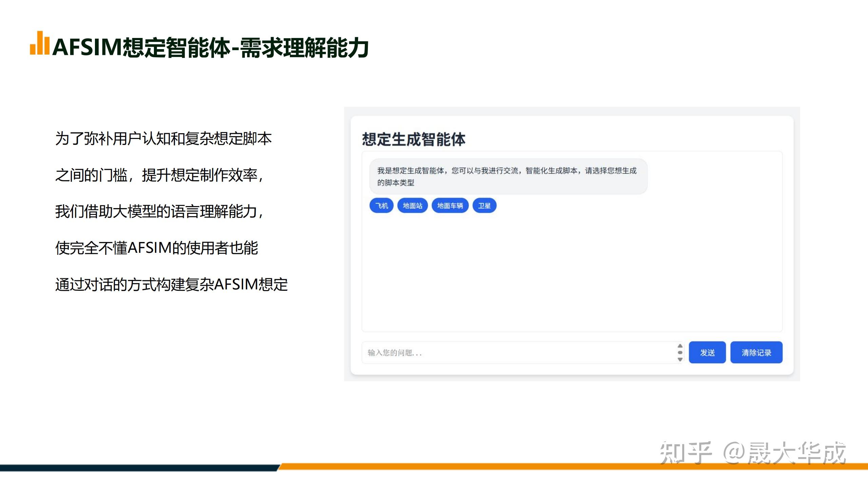Select the 地面站 script type option
The image size is (868, 488).
[412, 205]
